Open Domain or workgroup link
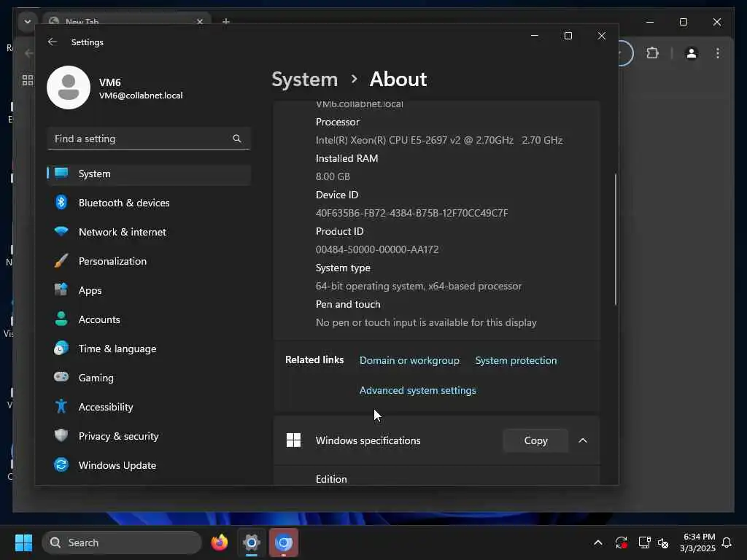Viewport: 747px width, 560px height. click(409, 360)
